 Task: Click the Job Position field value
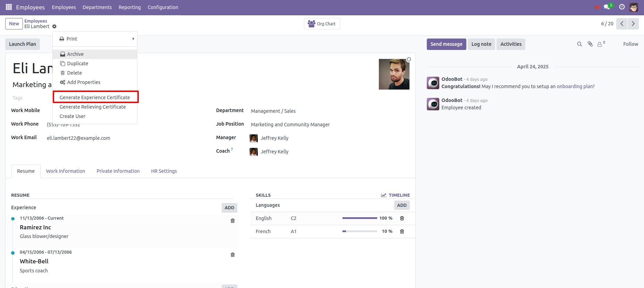click(290, 125)
